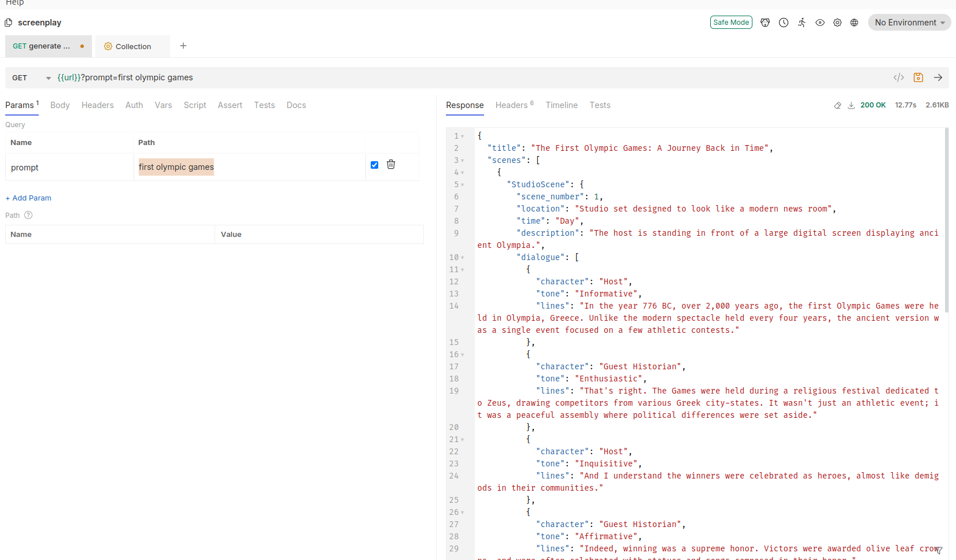The height and width of the screenshot is (560, 956).
Task: Switch to the Assert tab
Action: pos(230,105)
